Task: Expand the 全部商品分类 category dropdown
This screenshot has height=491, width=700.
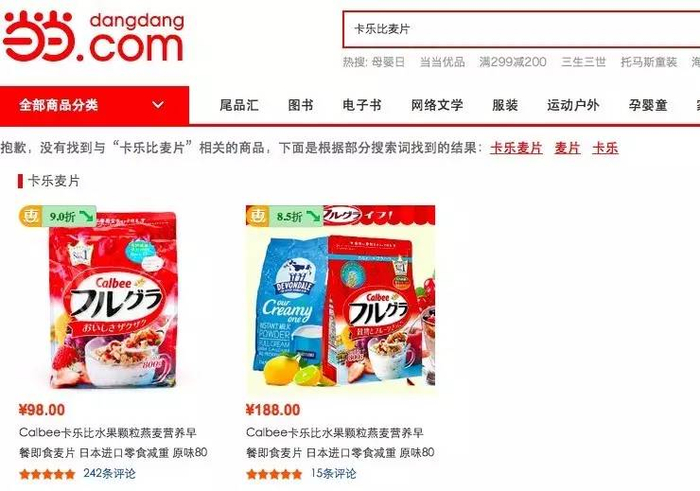Action: 94,105
